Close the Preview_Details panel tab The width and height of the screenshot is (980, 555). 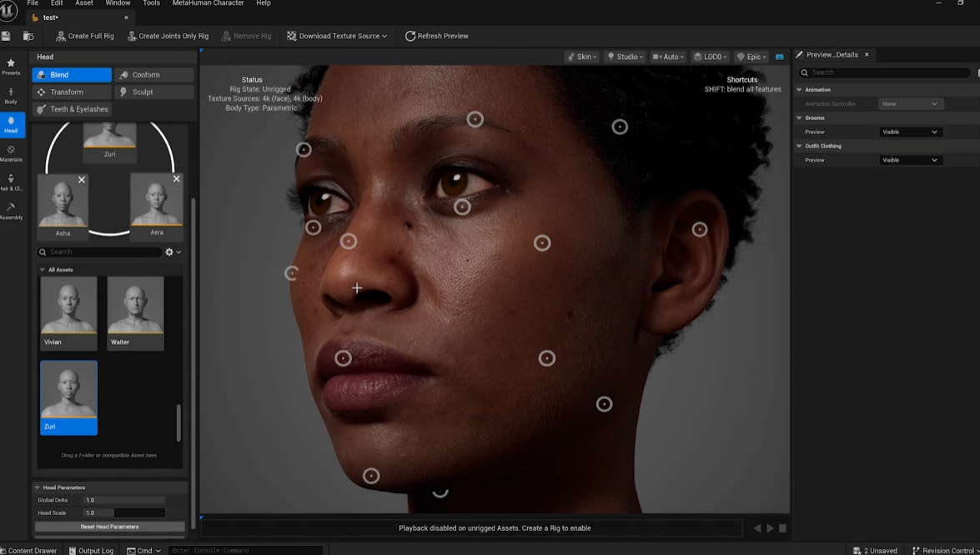coord(867,55)
